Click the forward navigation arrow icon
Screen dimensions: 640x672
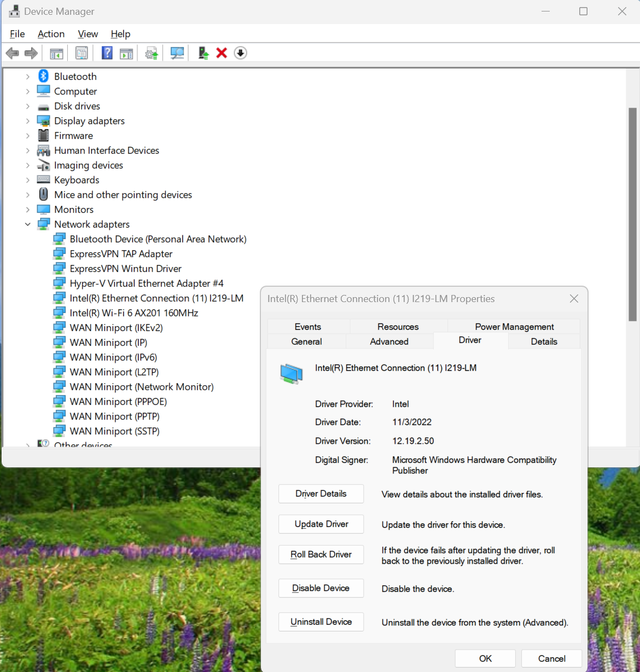pyautogui.click(x=31, y=53)
